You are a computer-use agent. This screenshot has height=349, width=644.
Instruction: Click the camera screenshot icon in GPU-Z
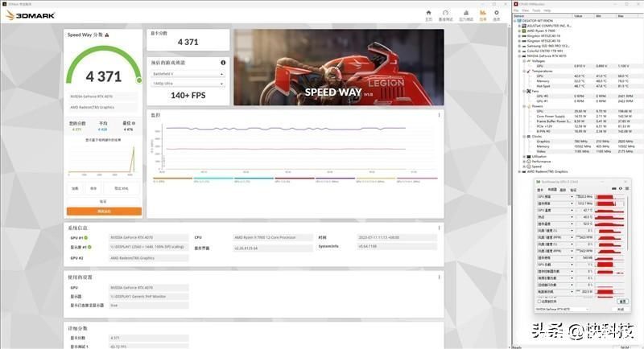click(x=614, y=189)
